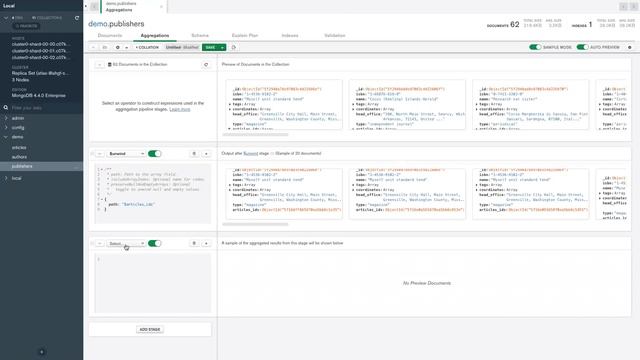Toggle Auto Preview switch
The width and height of the screenshot is (640, 360).
(582, 47)
